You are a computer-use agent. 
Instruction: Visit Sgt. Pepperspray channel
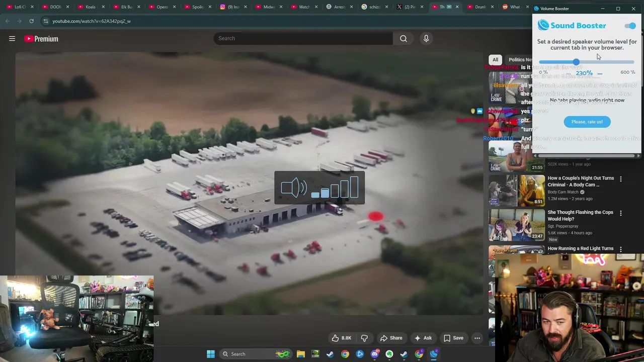pos(563,226)
